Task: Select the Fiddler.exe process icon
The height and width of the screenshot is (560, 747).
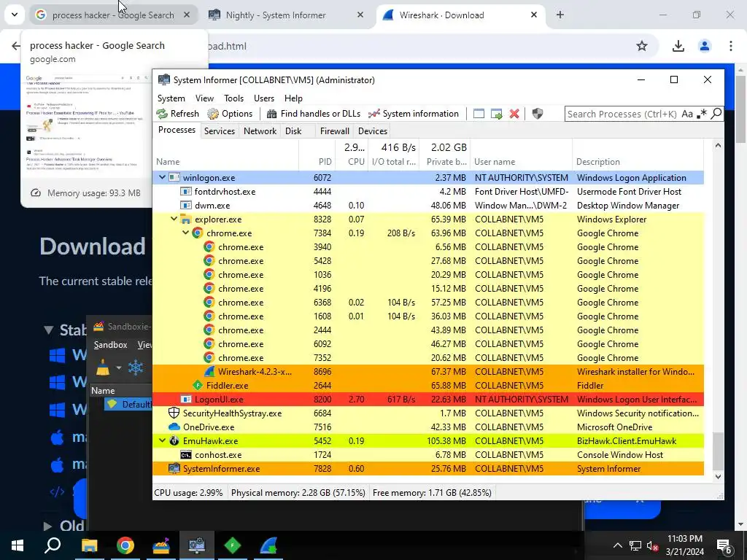Action: [x=198, y=385]
